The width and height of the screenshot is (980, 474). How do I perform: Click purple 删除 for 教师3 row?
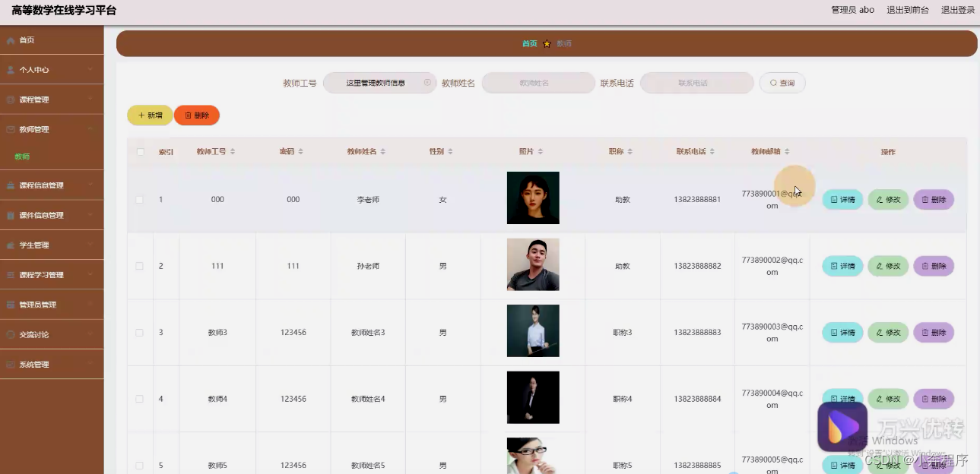pyautogui.click(x=934, y=333)
